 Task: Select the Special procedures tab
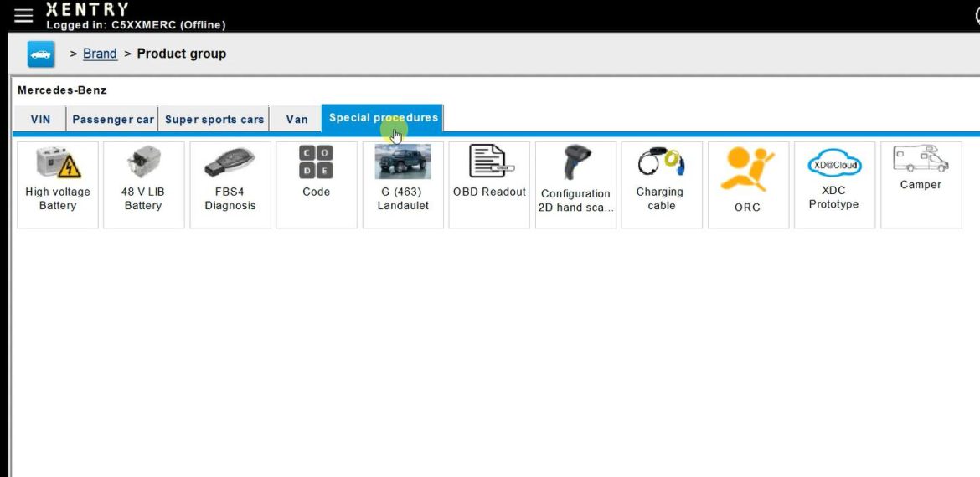[383, 118]
